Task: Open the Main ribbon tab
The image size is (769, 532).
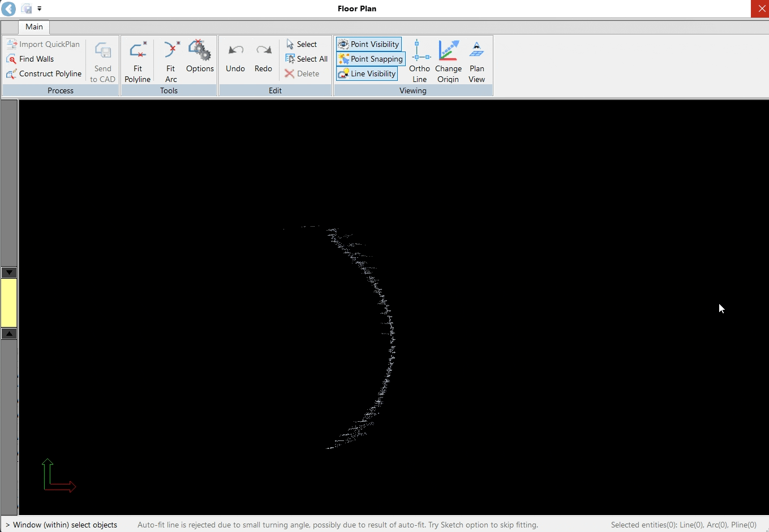Action: 34,27
